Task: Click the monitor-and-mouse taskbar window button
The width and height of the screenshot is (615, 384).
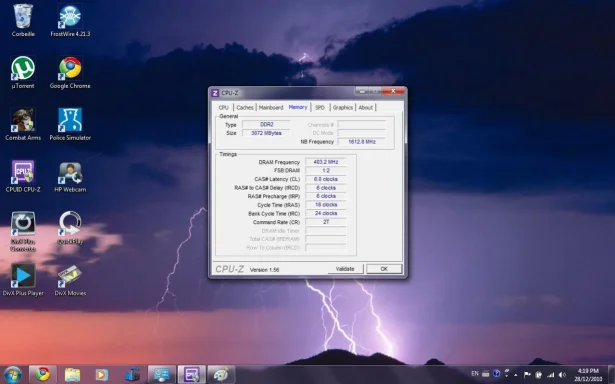Action: (x=161, y=374)
